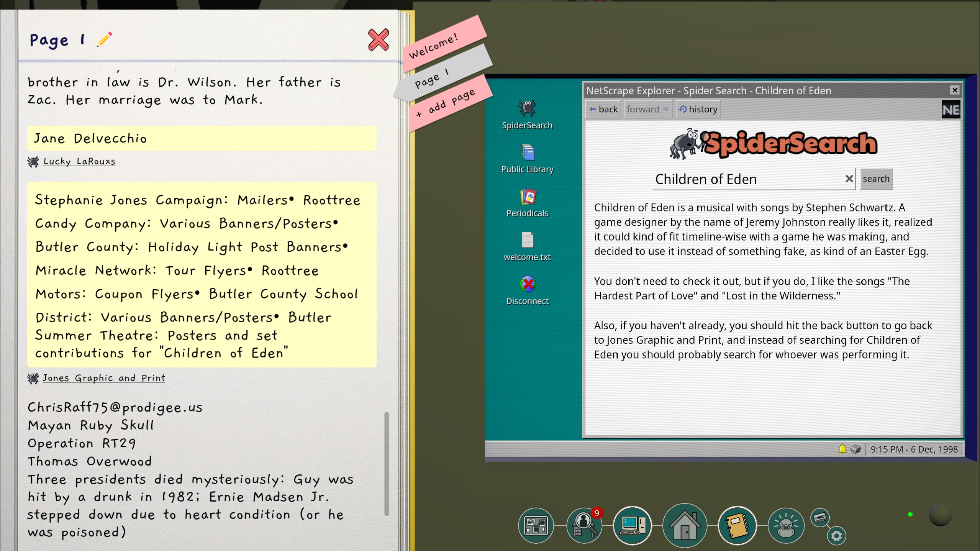Open the Periodicals desktop icon

pyautogui.click(x=527, y=203)
